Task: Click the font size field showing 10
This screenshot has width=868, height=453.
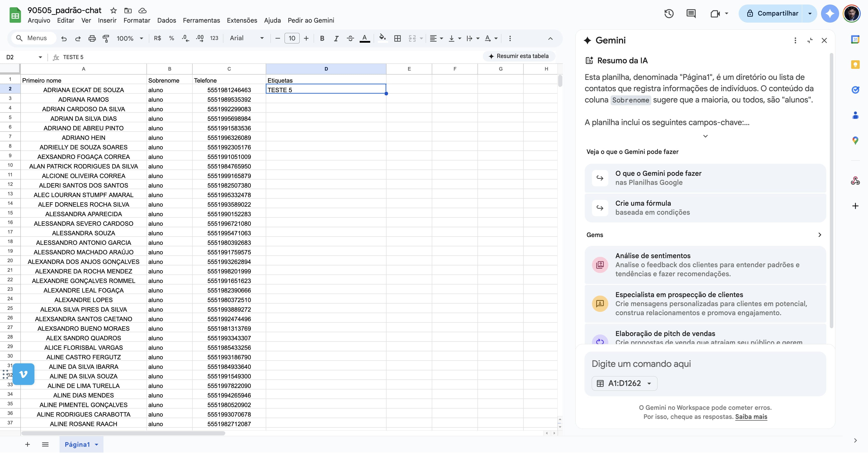Action: (x=292, y=38)
